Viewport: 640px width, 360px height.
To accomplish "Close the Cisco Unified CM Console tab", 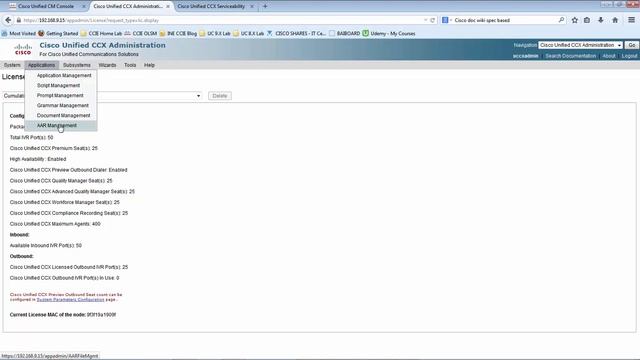I will (x=84, y=7).
